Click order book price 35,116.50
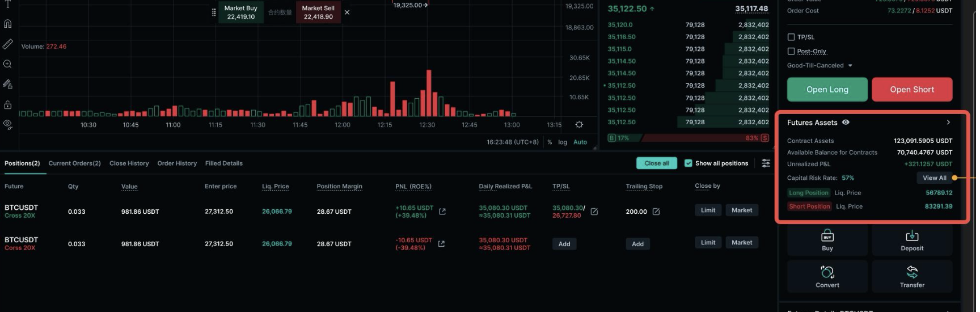This screenshot has width=980, height=312. click(622, 37)
